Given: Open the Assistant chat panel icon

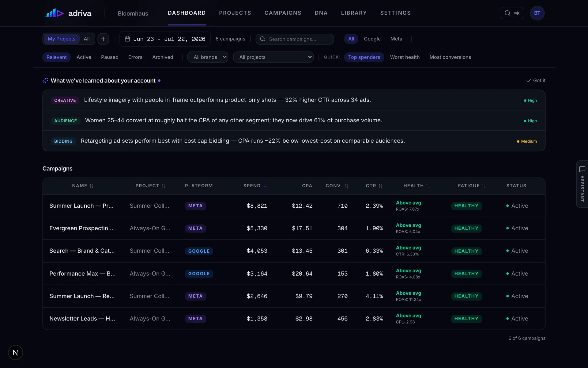Looking at the screenshot, I should [582, 169].
